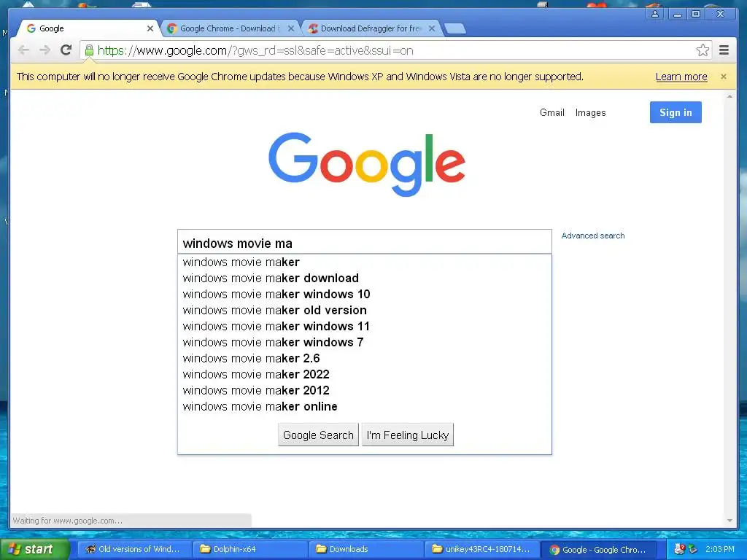Switch to the Download Defraggler tab

[371, 28]
